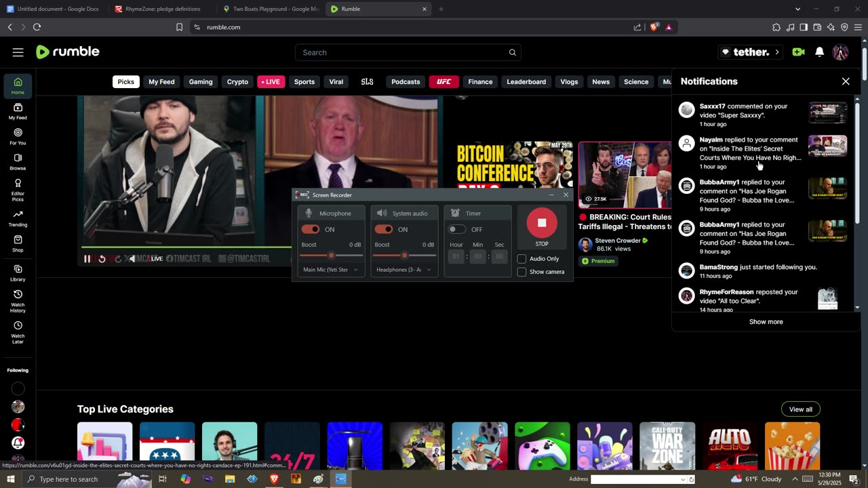This screenshot has height=488, width=868.
Task: Adjust the System audio boost slider
Action: (x=404, y=256)
